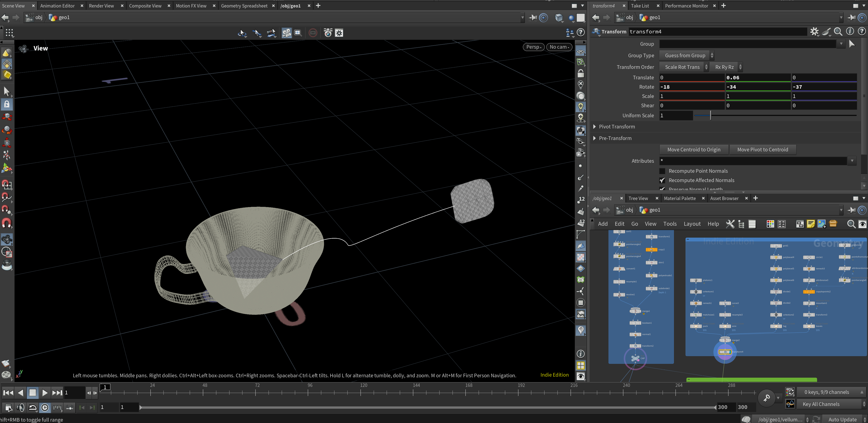The image size is (868, 423).
Task: Open the Persp viewport menu
Action: click(533, 47)
